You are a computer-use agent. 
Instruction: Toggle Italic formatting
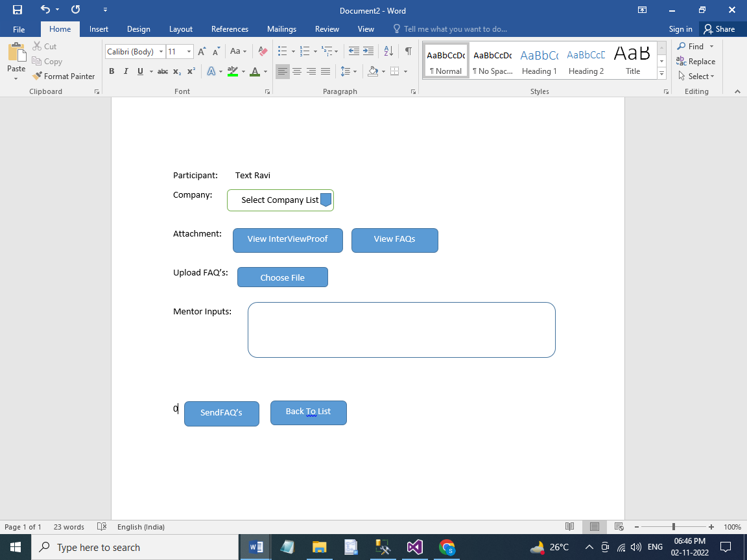[126, 71]
